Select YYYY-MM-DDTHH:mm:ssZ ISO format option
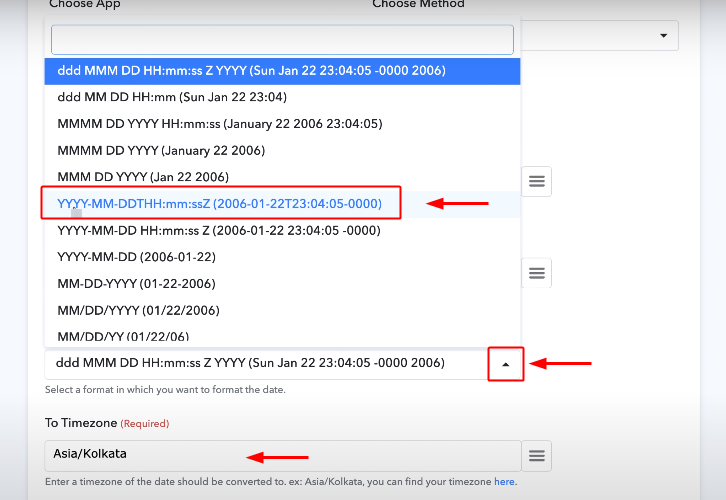726x500 pixels. (x=282, y=204)
